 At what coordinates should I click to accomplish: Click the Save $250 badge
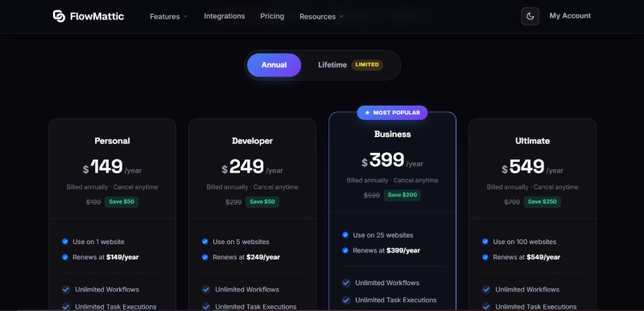[x=542, y=201]
